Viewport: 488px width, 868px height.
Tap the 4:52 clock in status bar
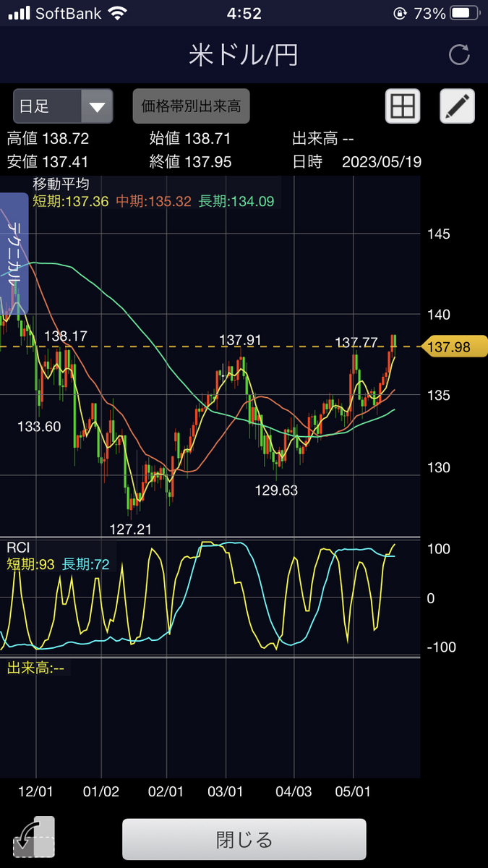point(244,13)
